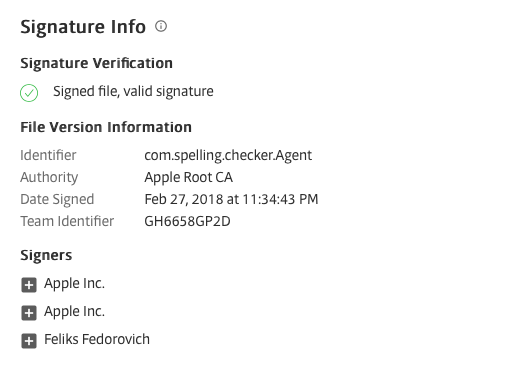The width and height of the screenshot is (520, 370).
Task: Click the first Apple Inc. signer name
Action: click(74, 284)
